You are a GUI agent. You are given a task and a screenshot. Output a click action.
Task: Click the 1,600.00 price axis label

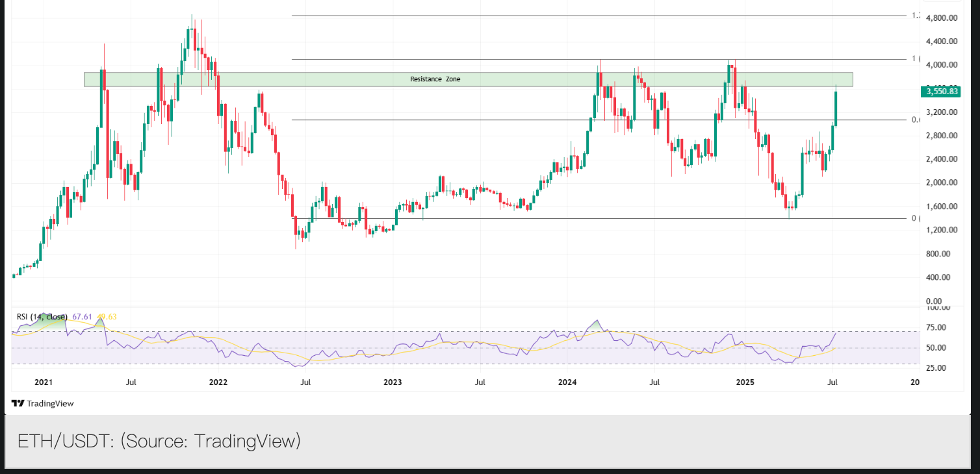[942, 206]
